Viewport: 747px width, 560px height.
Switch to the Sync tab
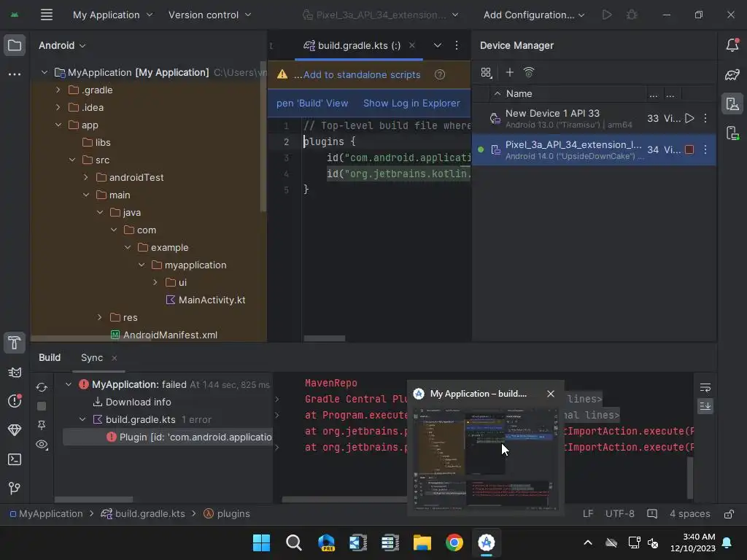pos(92,357)
